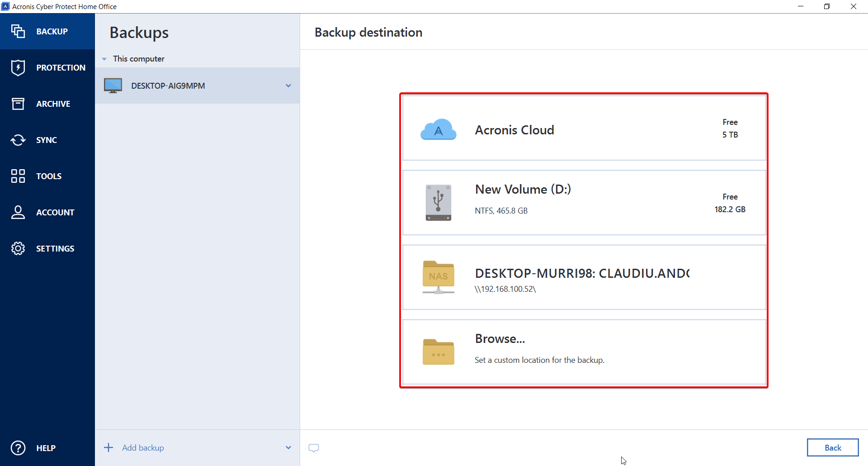This screenshot has width=868, height=466.
Task: Go to the SYNC section
Action: point(47,140)
